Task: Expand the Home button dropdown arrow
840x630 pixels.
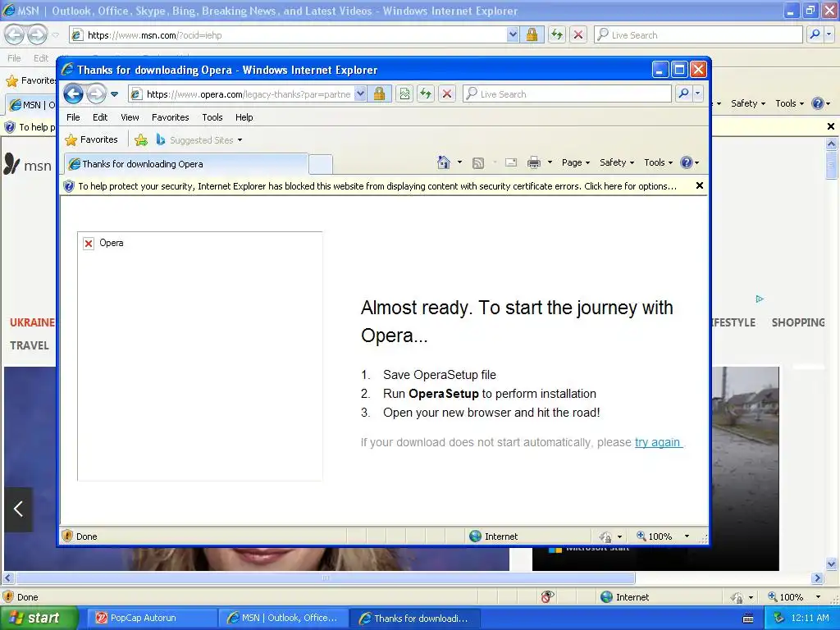Action: [x=459, y=162]
